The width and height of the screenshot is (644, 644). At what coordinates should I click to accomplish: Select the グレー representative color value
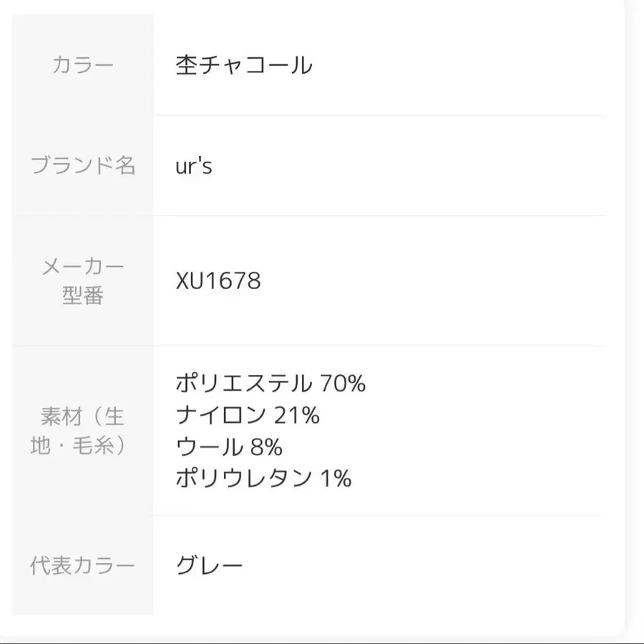210,567
